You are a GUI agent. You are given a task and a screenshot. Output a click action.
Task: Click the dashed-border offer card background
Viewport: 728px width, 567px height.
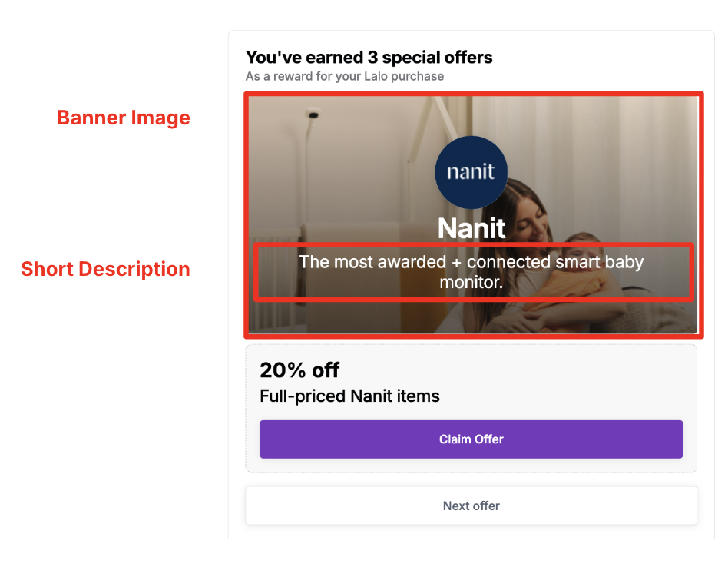point(471,409)
